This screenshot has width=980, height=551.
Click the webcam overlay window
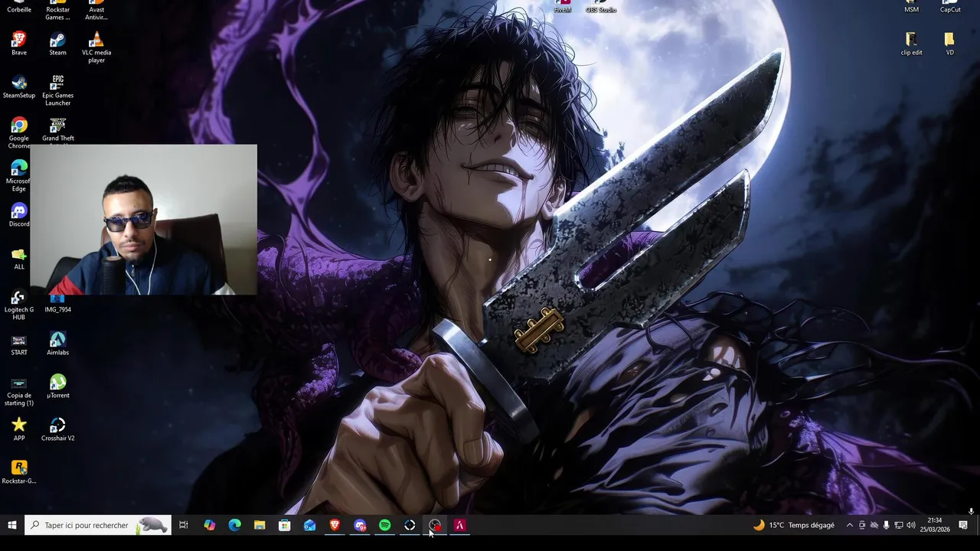click(x=144, y=220)
